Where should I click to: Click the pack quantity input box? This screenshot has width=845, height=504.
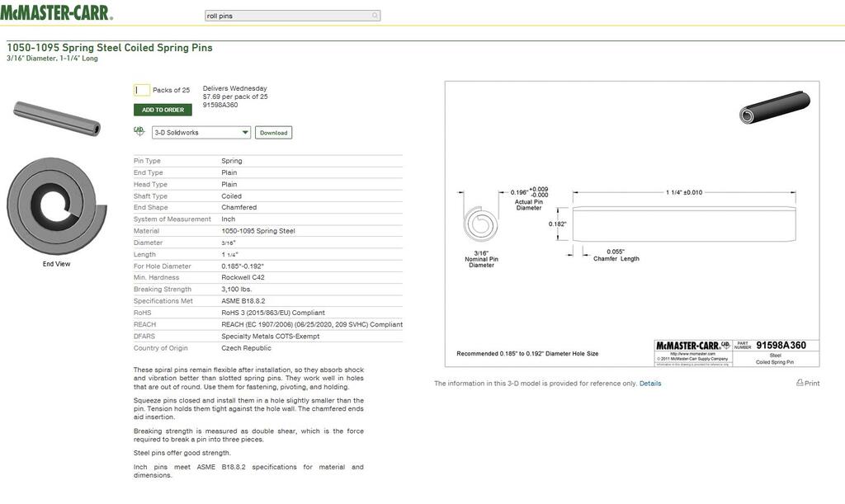142,90
